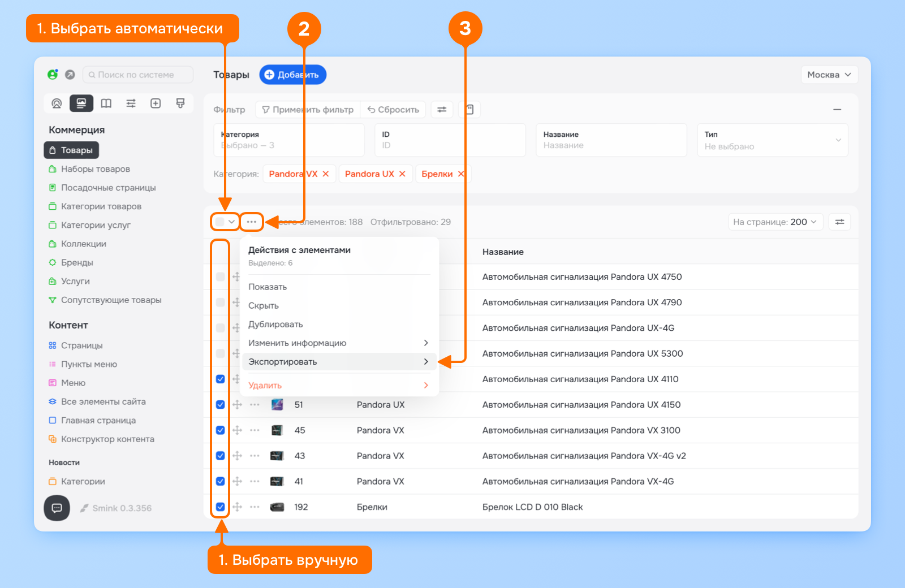Open Наборы товаров in sidebar
This screenshot has width=905, height=588.
click(x=95, y=169)
